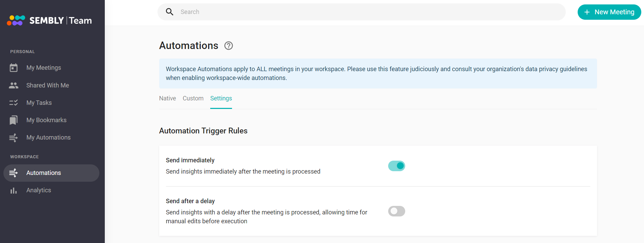This screenshot has width=644, height=243.
Task: Focus the Search input field
Action: pos(362,12)
